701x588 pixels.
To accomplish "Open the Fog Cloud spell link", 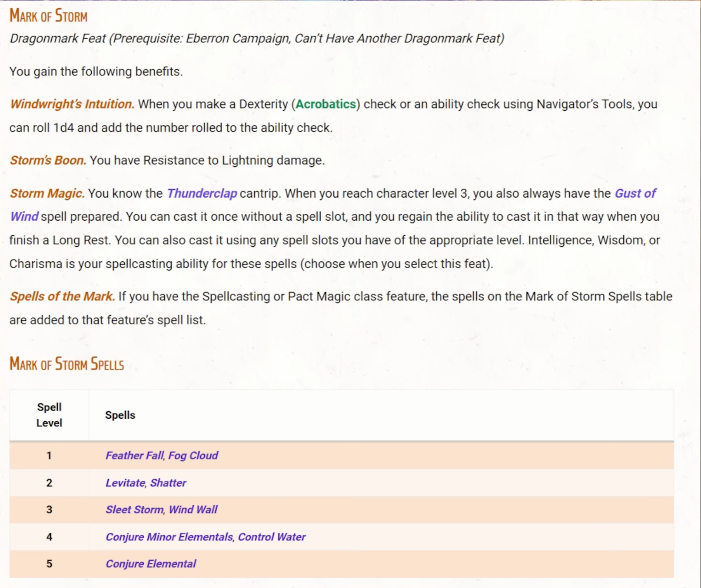I will pyautogui.click(x=193, y=456).
